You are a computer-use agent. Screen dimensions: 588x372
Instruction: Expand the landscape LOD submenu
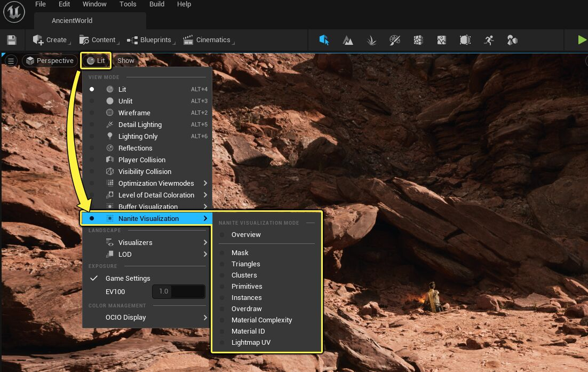[147, 254]
